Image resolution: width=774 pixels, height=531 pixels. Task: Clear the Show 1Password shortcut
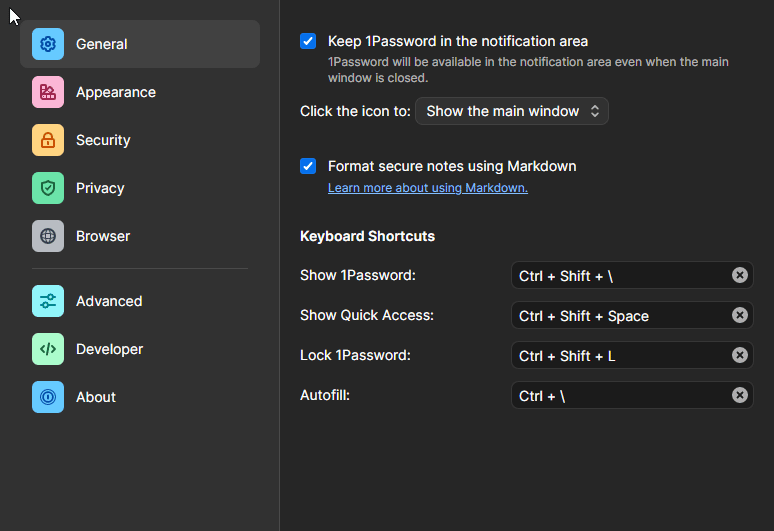[739, 275]
